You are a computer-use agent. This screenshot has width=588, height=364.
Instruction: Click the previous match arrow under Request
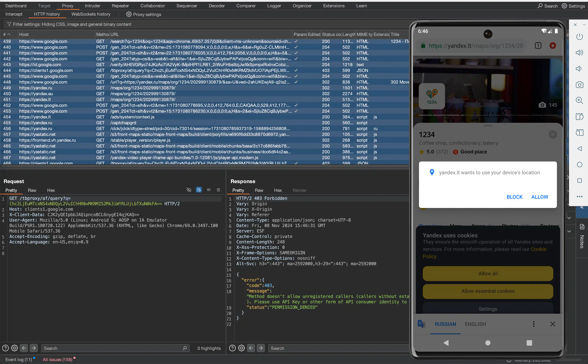click(x=24, y=348)
